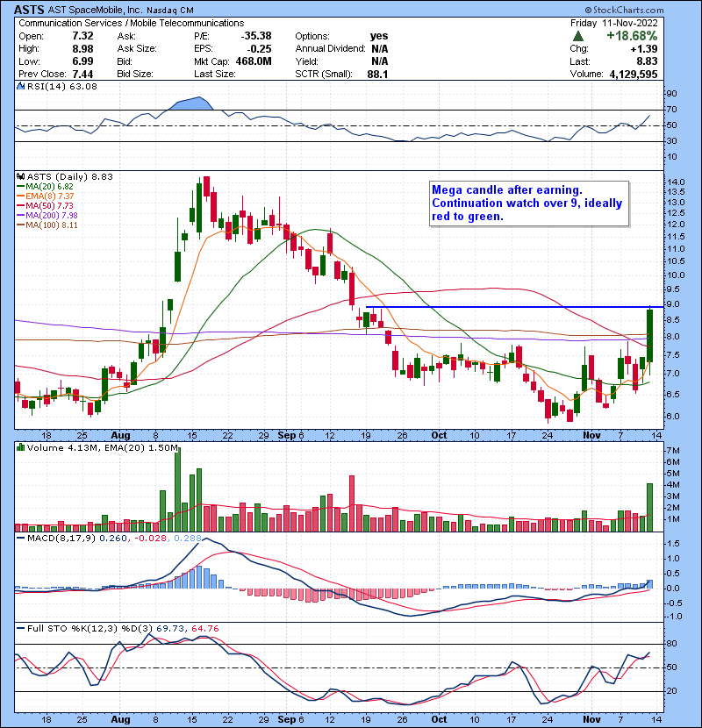702x728 pixels.
Task: Select the Prev Close value 7.44
Action: pyautogui.click(x=82, y=75)
